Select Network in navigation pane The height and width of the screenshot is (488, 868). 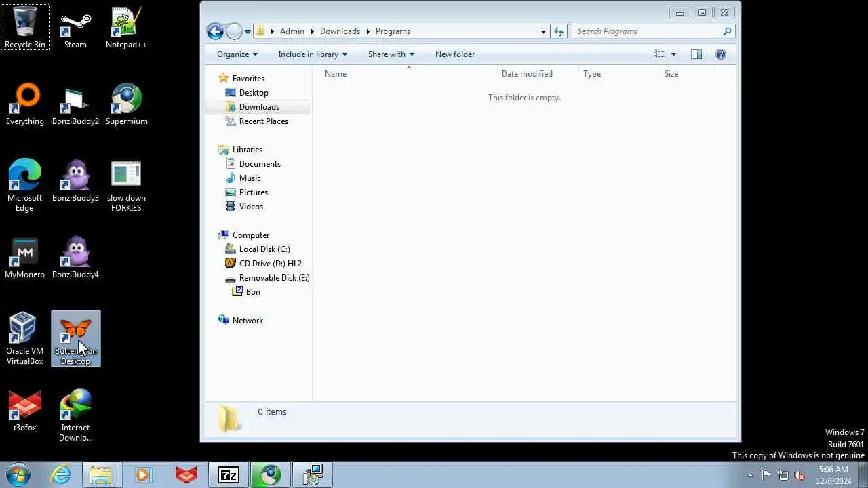[248, 321]
